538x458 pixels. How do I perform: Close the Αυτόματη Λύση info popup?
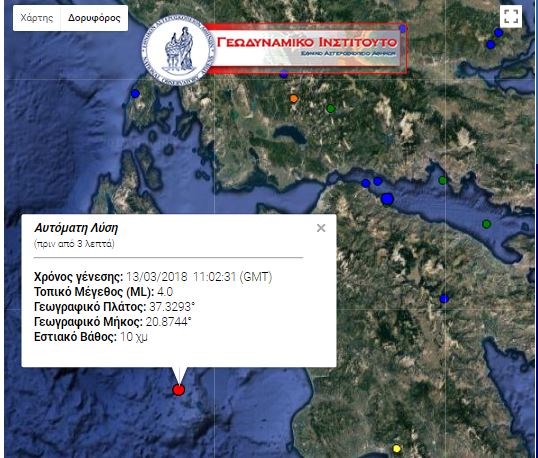coord(321,228)
